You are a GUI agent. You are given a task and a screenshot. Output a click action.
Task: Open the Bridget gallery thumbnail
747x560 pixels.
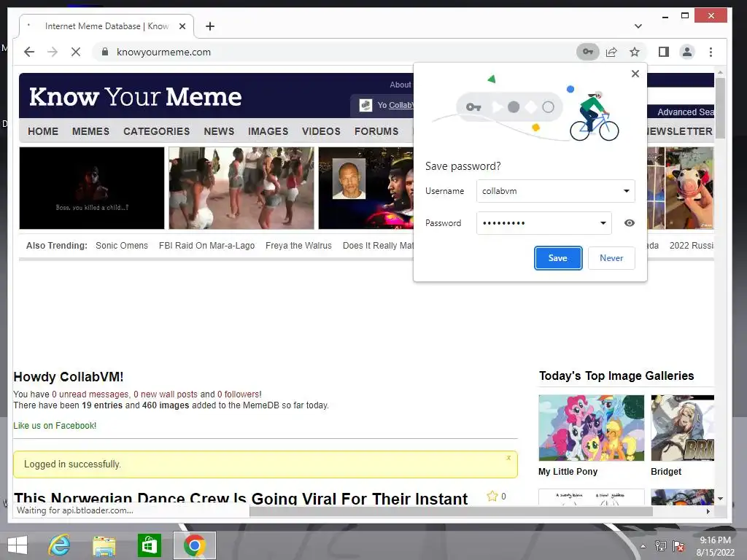[x=682, y=427]
